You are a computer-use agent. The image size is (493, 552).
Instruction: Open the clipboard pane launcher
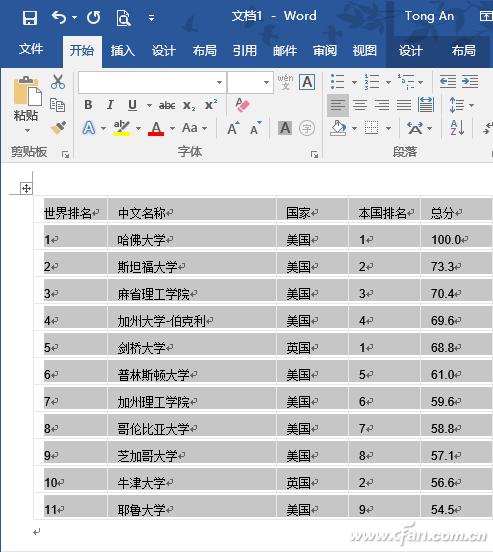click(65, 154)
